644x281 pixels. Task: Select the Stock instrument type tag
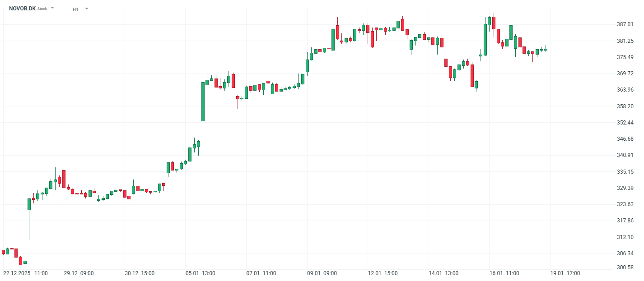point(42,9)
